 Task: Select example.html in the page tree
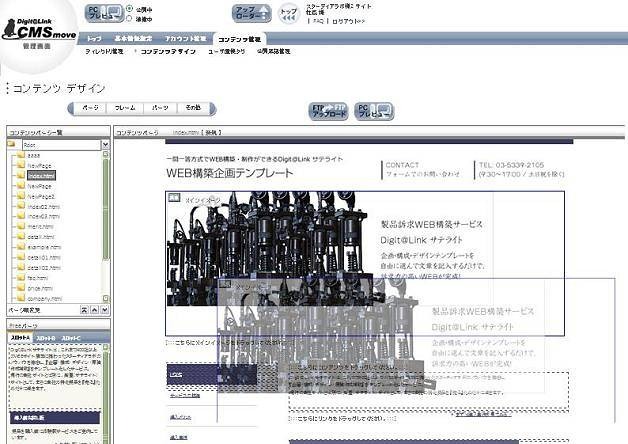44,247
